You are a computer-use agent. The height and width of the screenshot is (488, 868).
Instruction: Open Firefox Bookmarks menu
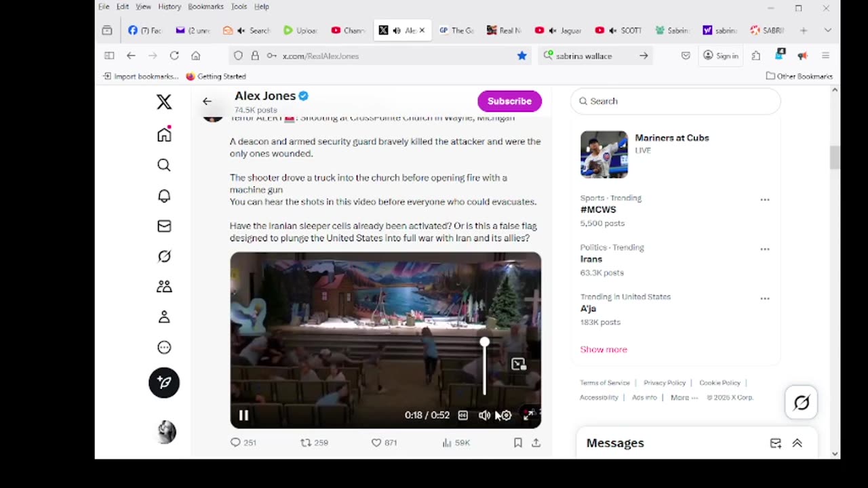click(x=205, y=7)
